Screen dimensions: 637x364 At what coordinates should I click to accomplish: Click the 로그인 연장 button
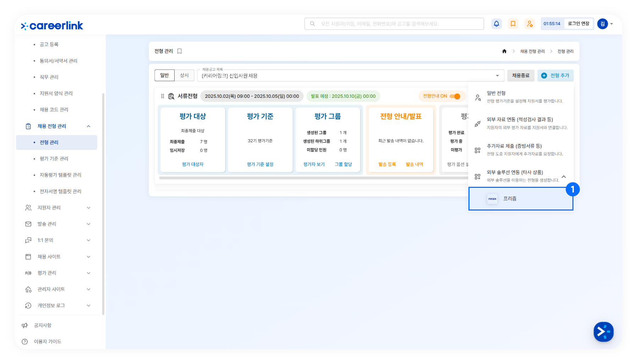point(578,24)
